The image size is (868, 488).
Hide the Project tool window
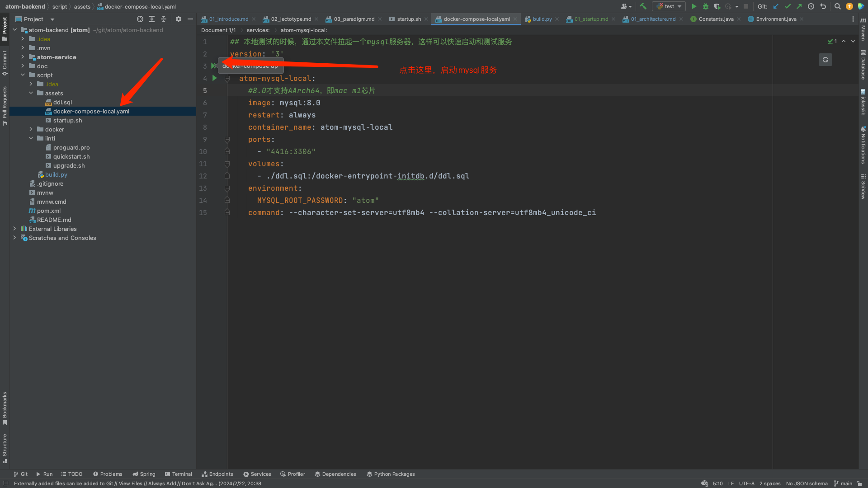click(190, 19)
